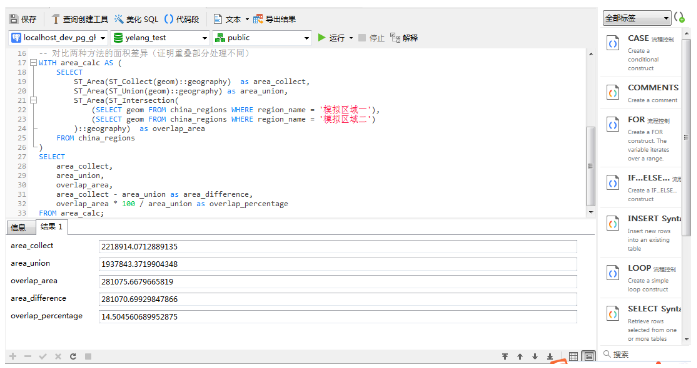The height and width of the screenshot is (368, 697).
Task: Open the Run (运行) options arrow
Action: (x=351, y=38)
